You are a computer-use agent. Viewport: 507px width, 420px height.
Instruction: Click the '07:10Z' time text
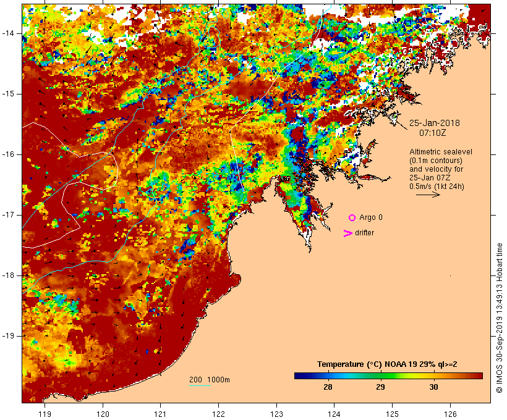[x=433, y=133]
